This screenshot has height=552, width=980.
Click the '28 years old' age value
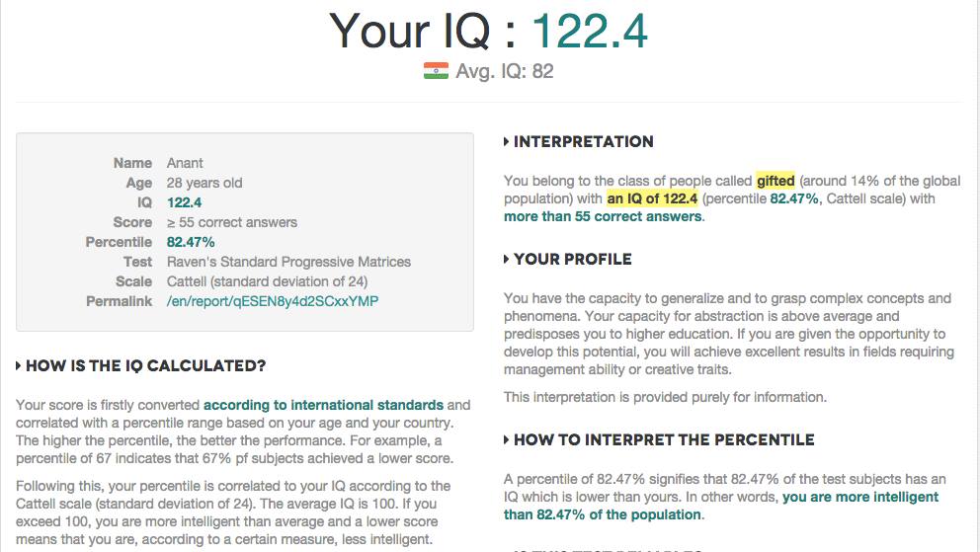point(204,183)
